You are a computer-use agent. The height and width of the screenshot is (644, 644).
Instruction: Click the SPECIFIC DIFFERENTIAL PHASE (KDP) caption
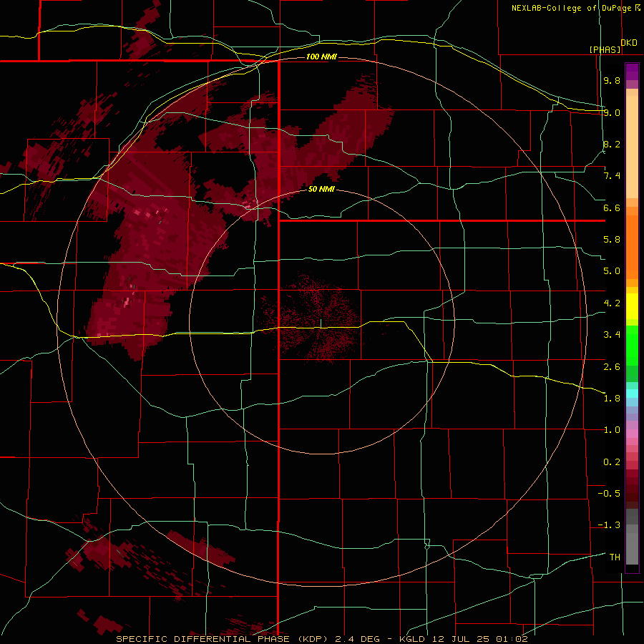tap(223, 639)
